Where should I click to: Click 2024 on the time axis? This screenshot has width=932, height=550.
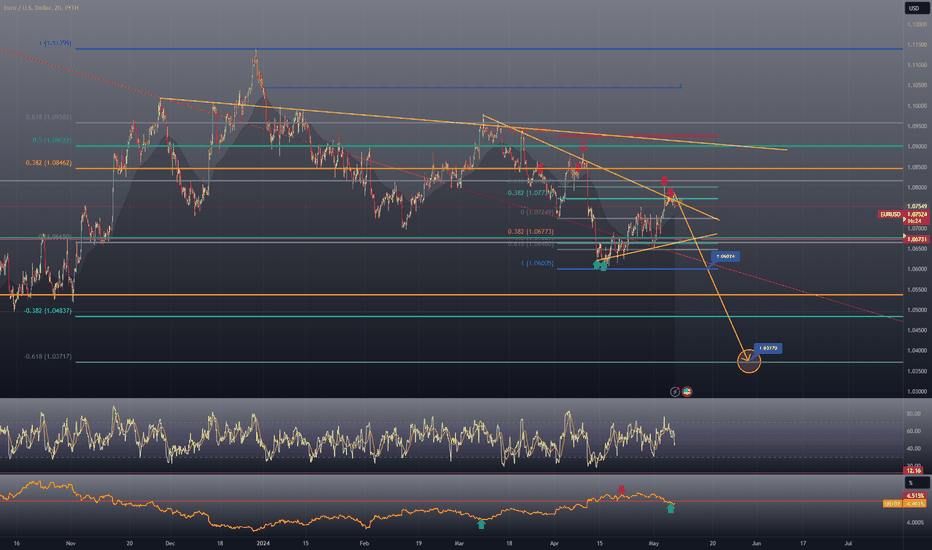tap(263, 543)
